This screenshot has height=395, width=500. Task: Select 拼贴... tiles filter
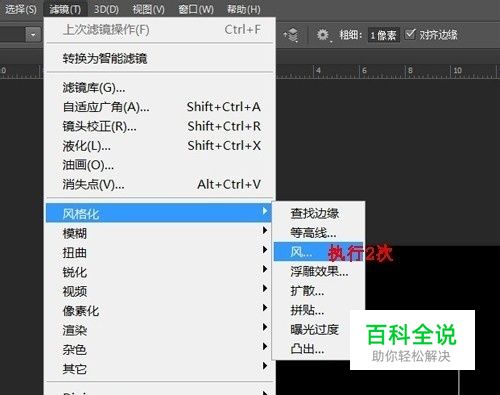tap(318, 310)
